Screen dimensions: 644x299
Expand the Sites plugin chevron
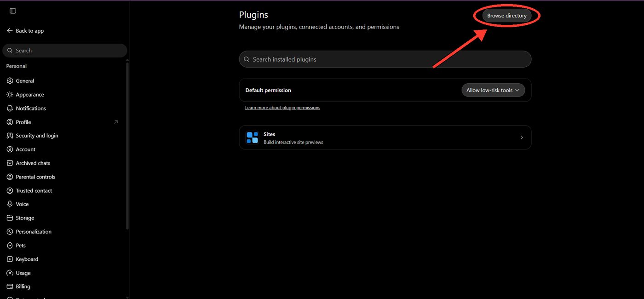522,138
